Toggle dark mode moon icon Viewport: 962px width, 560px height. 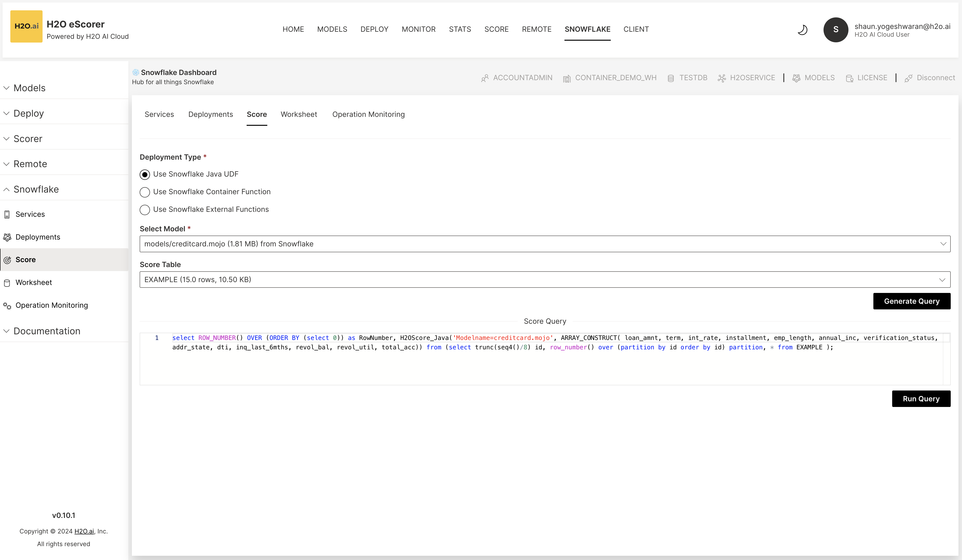click(x=802, y=30)
